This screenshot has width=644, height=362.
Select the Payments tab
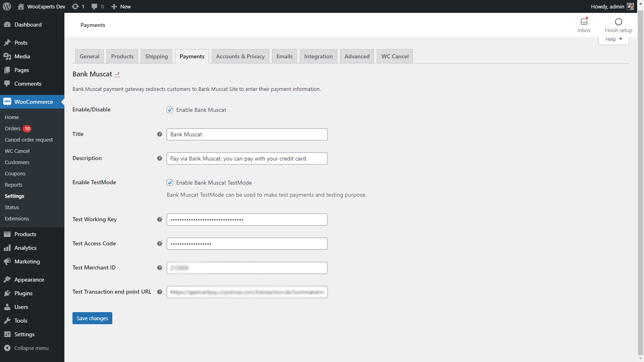(x=192, y=56)
